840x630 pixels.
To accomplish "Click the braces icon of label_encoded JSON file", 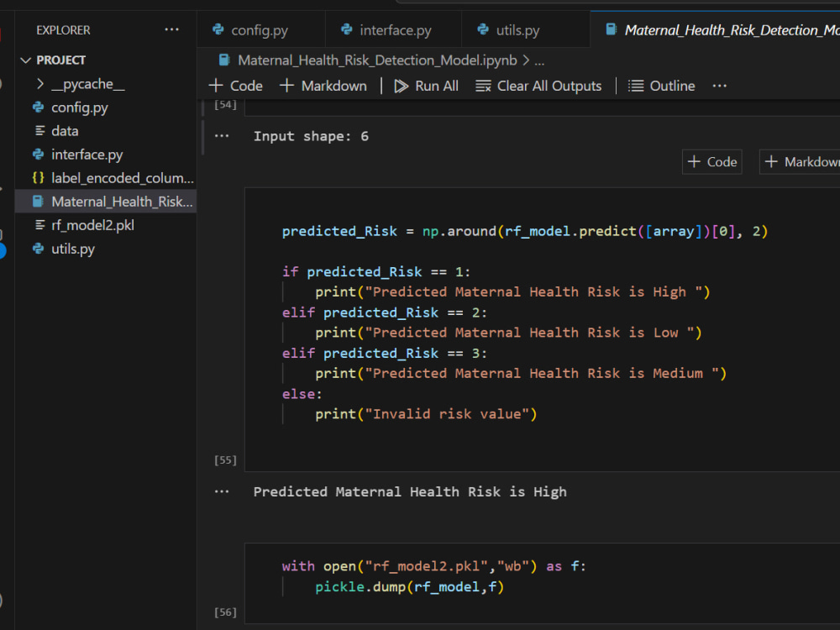I will pos(38,178).
